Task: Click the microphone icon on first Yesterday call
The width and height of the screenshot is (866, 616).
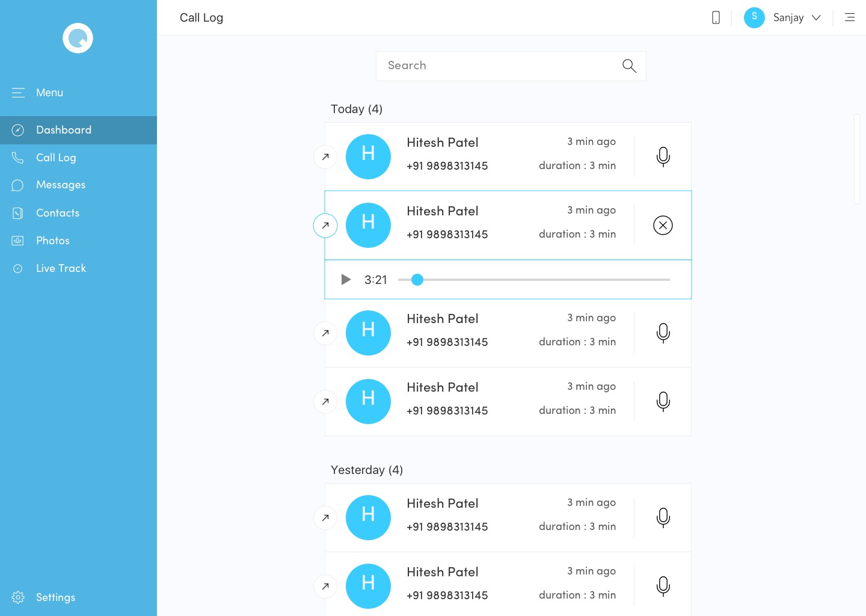Action: point(663,517)
